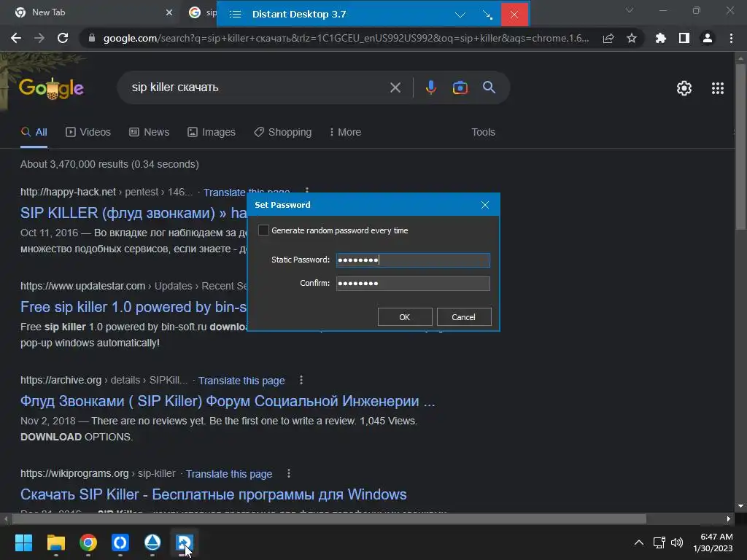747x560 pixels.
Task: Share this page using the share icon
Action: 608,38
